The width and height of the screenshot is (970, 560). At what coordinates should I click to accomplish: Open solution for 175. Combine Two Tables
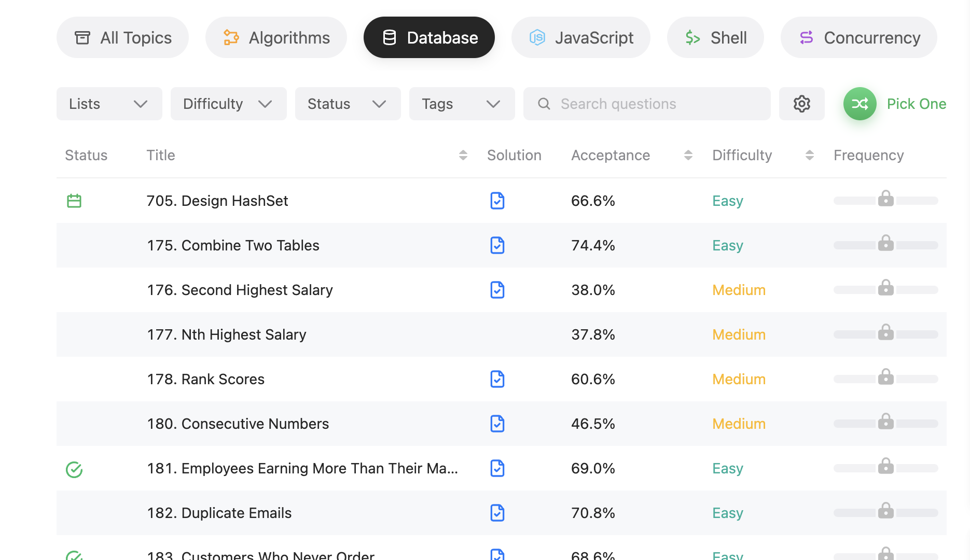click(497, 245)
